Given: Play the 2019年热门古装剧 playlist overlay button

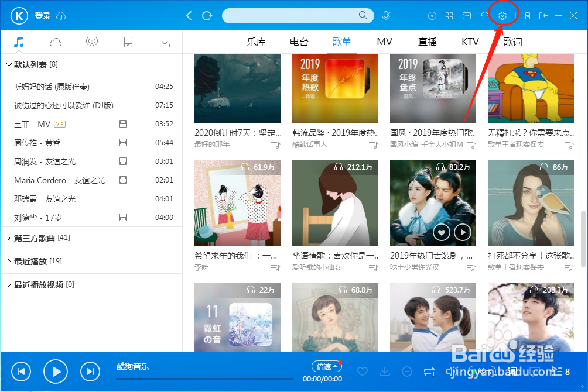Looking at the screenshot, I should (x=463, y=233).
